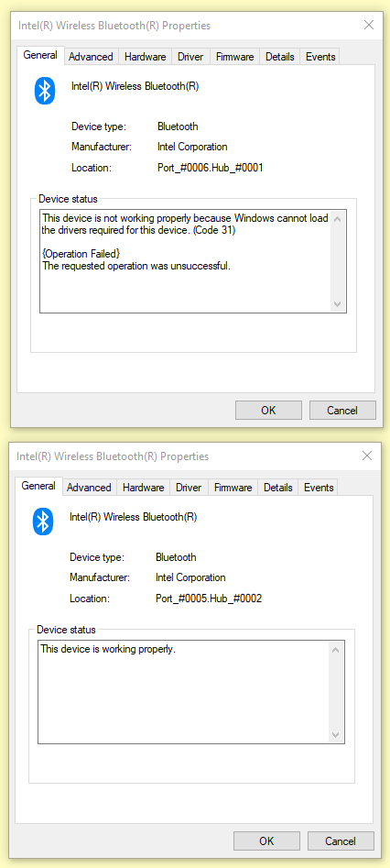
Task: Click device type 'Bluetooth' value in lower dialog
Action: (x=176, y=557)
